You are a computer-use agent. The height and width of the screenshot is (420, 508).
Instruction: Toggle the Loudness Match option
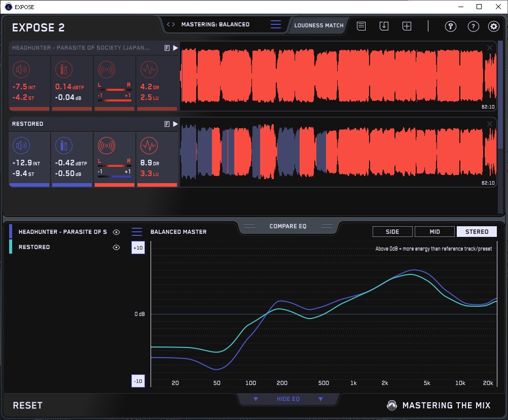coord(318,25)
